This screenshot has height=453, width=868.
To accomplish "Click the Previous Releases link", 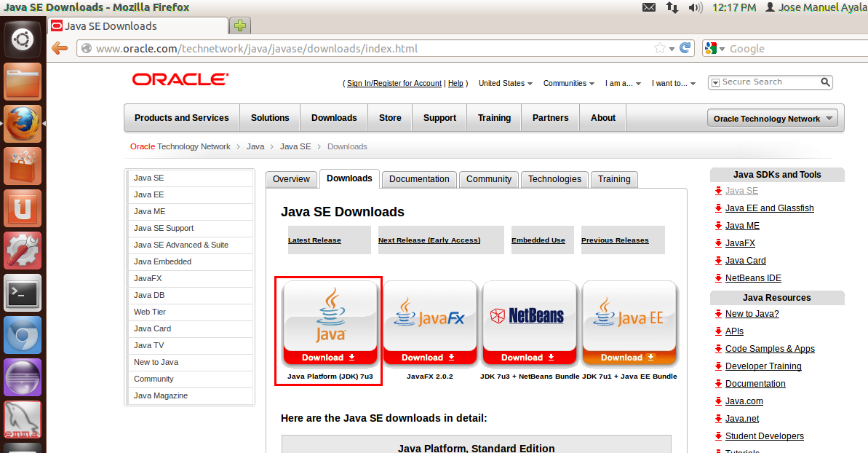I will tap(615, 240).
